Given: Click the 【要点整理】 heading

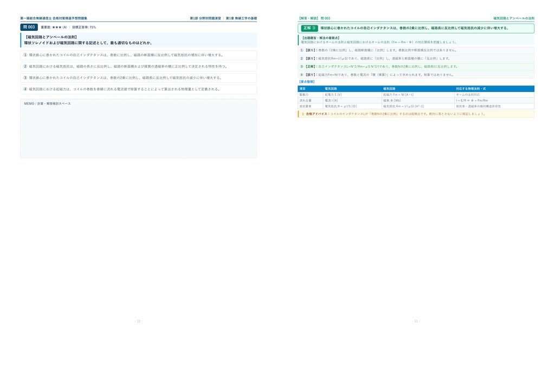Looking at the screenshot, I should (307, 82).
